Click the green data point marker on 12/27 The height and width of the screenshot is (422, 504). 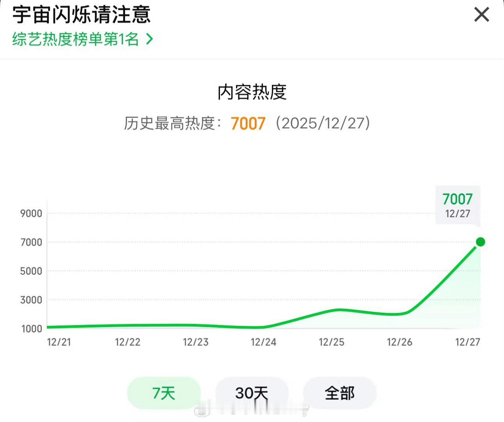[x=480, y=242]
